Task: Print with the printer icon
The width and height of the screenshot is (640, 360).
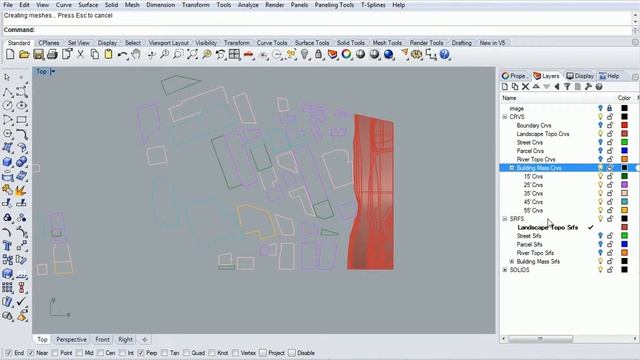Action: 52,54
